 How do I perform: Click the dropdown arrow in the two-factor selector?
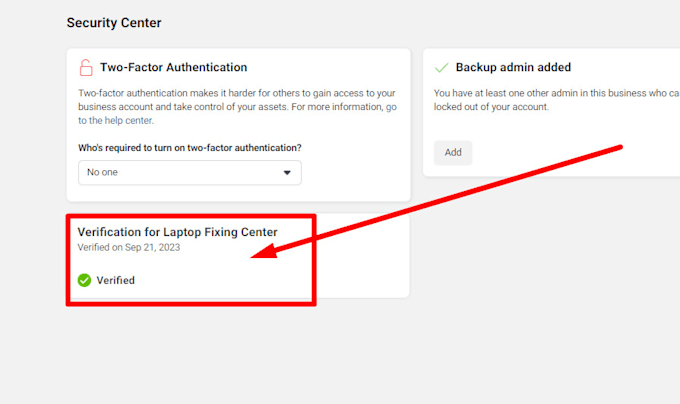(287, 173)
